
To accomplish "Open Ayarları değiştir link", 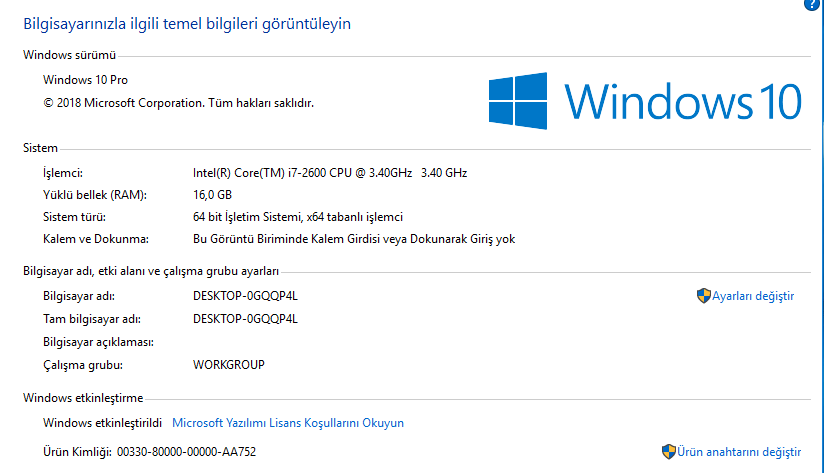I will pos(753,296).
